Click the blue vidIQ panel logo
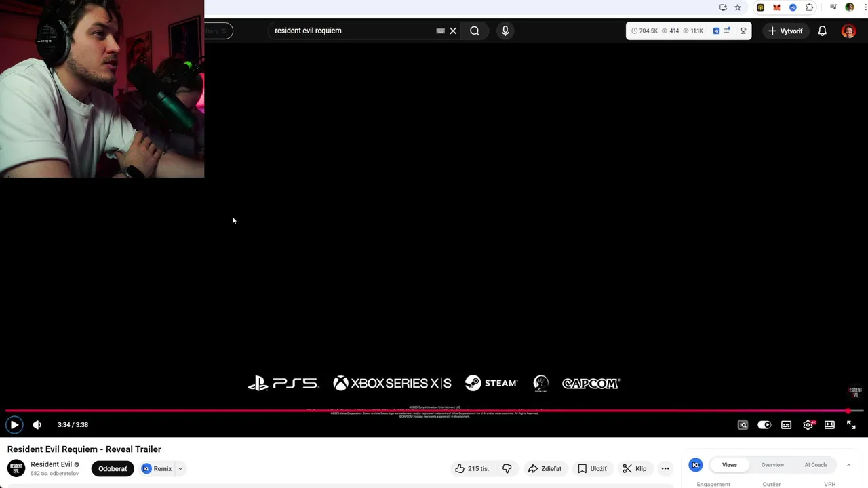 (x=695, y=465)
